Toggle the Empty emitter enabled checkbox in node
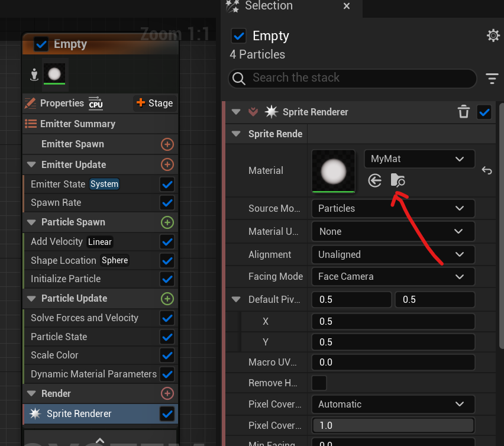Screen dimensions: 504x446 click(x=41, y=44)
